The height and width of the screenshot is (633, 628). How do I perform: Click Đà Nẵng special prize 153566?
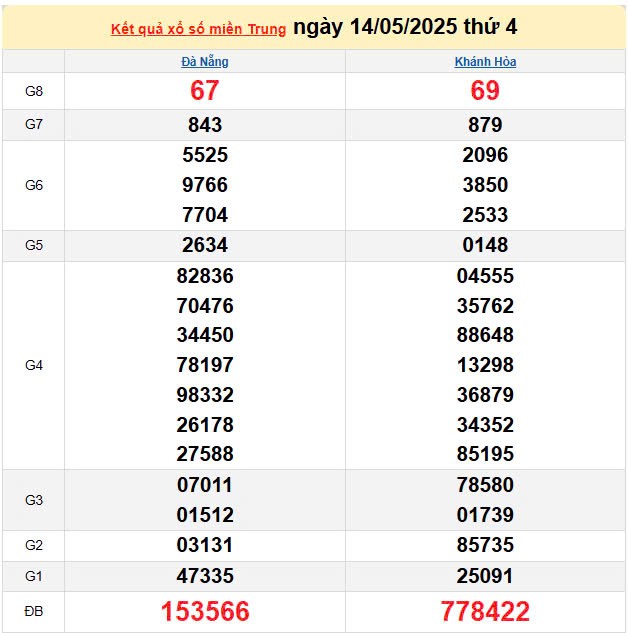click(205, 612)
